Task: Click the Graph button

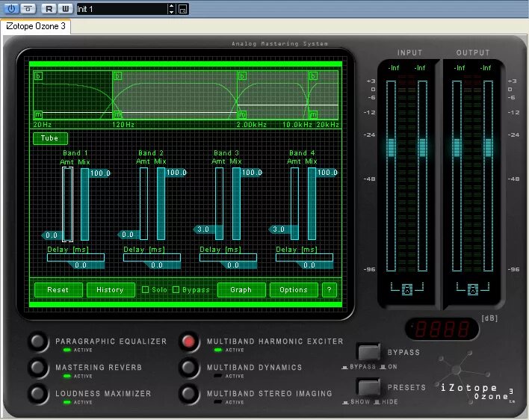Action: coord(241,290)
